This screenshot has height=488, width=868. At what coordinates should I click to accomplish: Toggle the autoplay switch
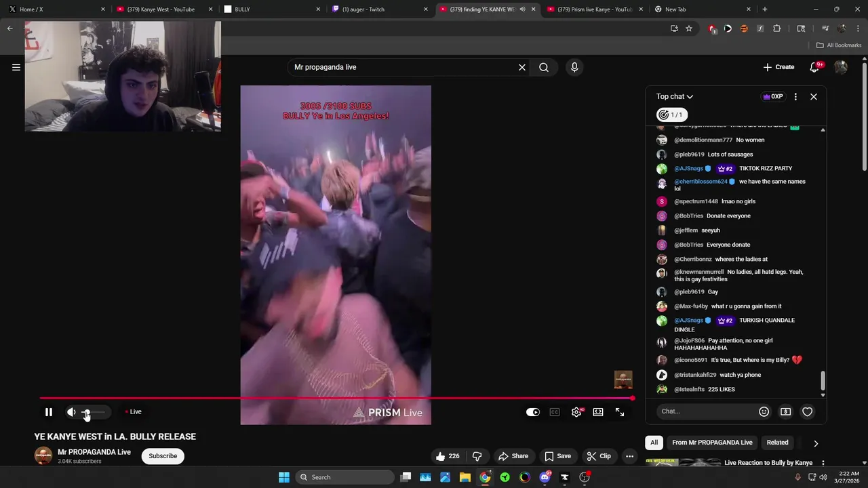point(533,412)
